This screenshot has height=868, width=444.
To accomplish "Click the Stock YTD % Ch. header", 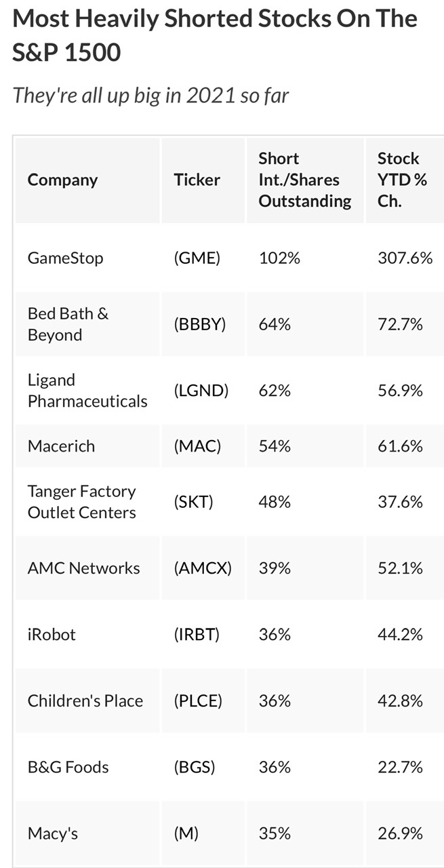I will (x=402, y=180).
